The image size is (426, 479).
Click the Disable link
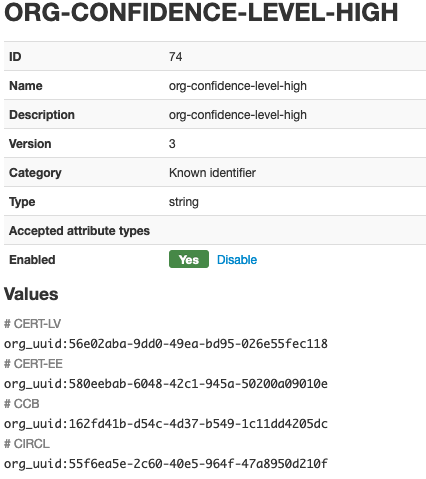click(237, 260)
